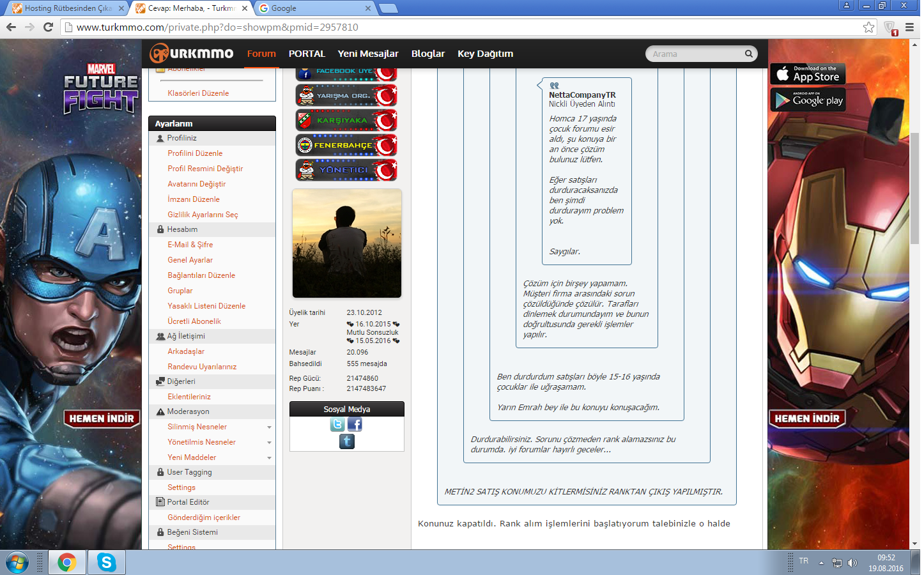Click the quote icon above NettaCompanyTR
This screenshot has width=924, height=575.
[554, 85]
